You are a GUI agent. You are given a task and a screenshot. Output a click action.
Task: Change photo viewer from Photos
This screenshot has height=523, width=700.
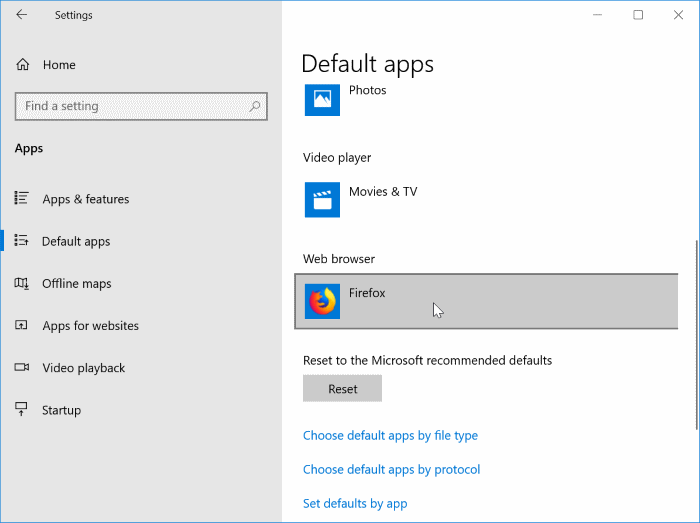486,100
